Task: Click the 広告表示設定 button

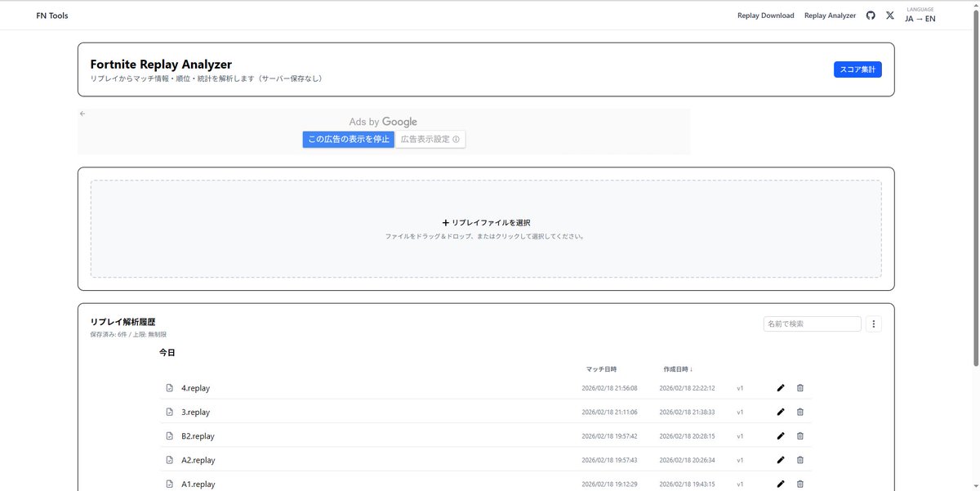Action: coord(430,140)
